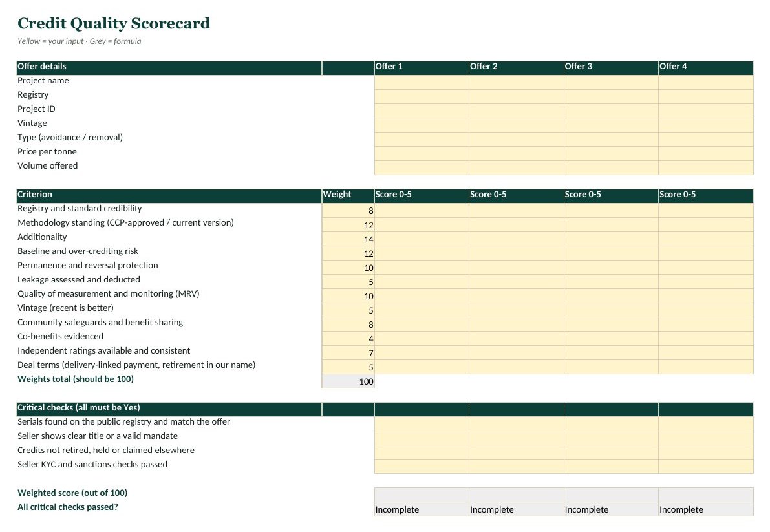Click the Weight column header
Screen dimensions: 770x532
(348, 197)
